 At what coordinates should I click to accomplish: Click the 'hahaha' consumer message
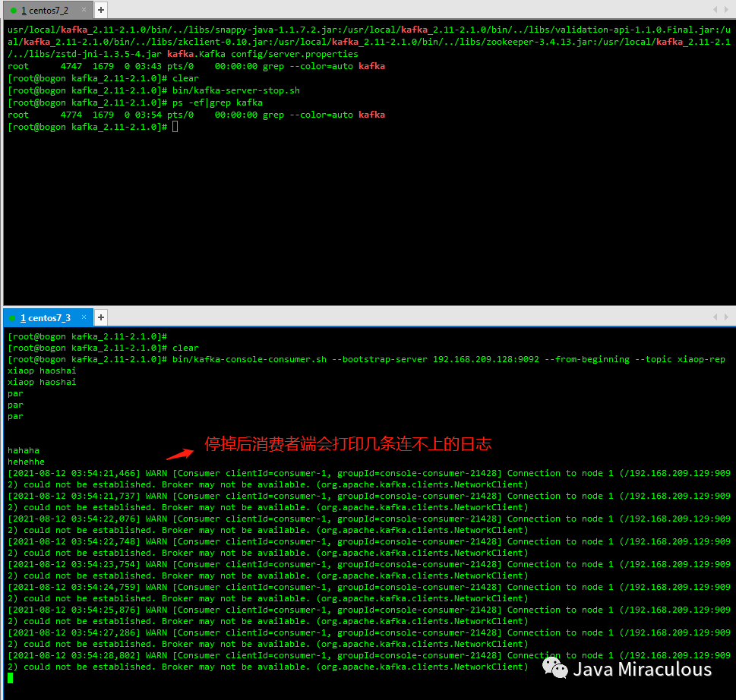[24, 450]
